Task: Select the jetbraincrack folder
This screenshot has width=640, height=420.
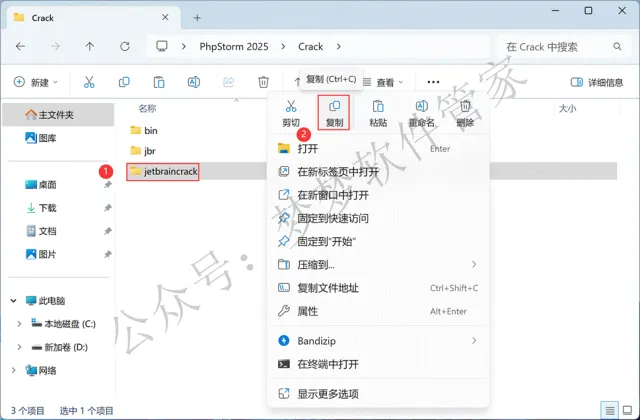Action: click(x=163, y=171)
